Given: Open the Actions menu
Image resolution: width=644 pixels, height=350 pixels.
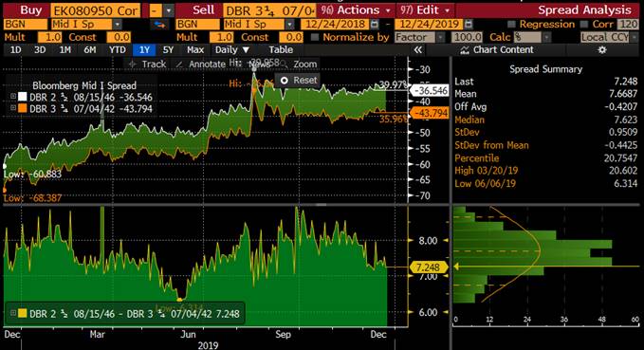Looking at the screenshot, I should [356, 10].
